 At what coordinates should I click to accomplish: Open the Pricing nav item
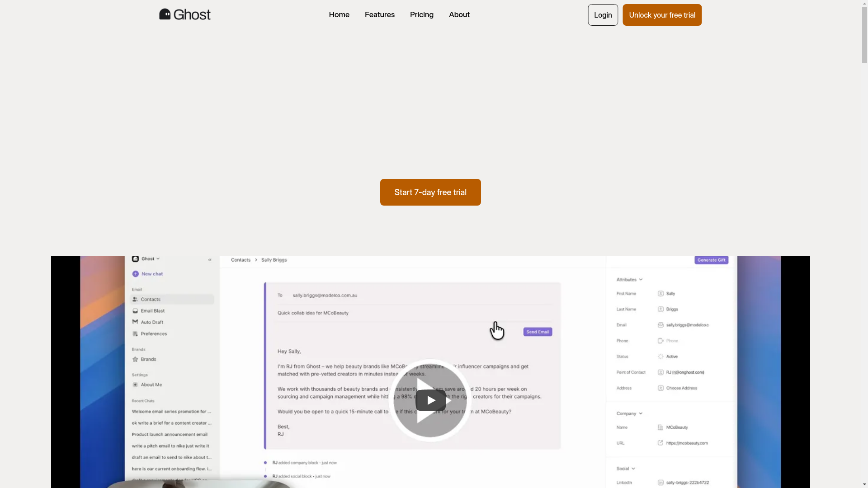(422, 14)
